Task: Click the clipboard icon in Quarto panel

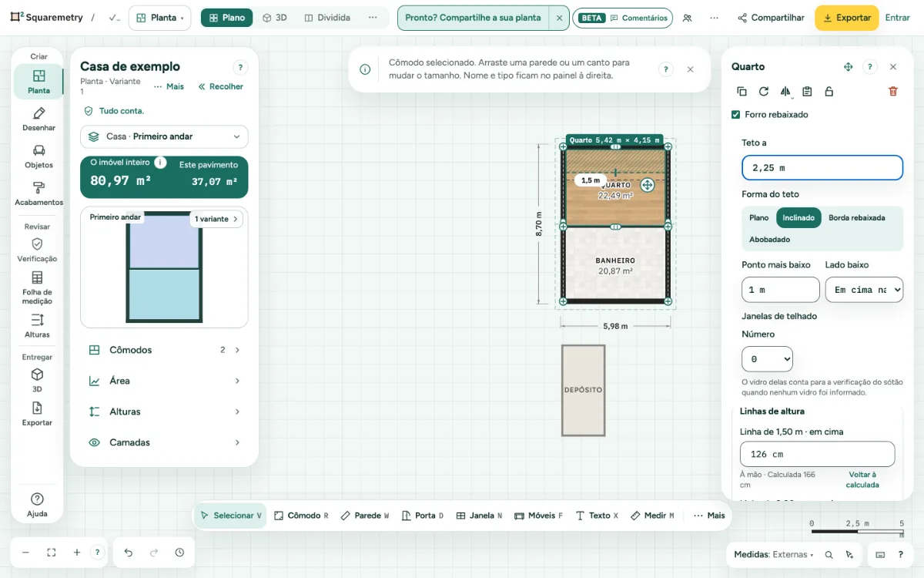Action: click(807, 91)
